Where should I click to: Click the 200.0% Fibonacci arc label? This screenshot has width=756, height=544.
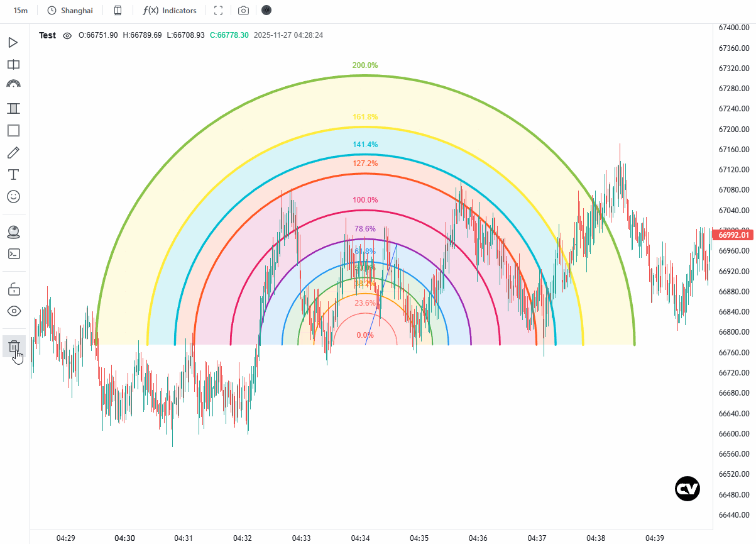tap(365, 65)
